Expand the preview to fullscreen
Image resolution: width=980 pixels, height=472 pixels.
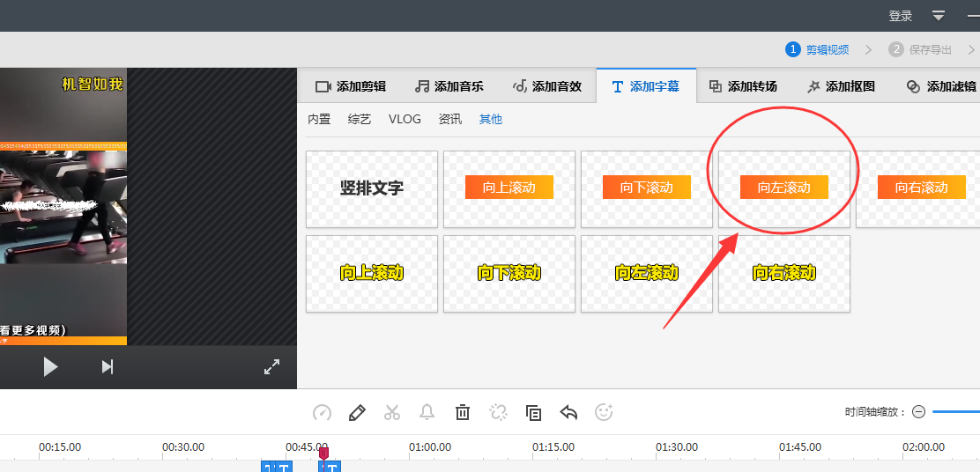[271, 367]
